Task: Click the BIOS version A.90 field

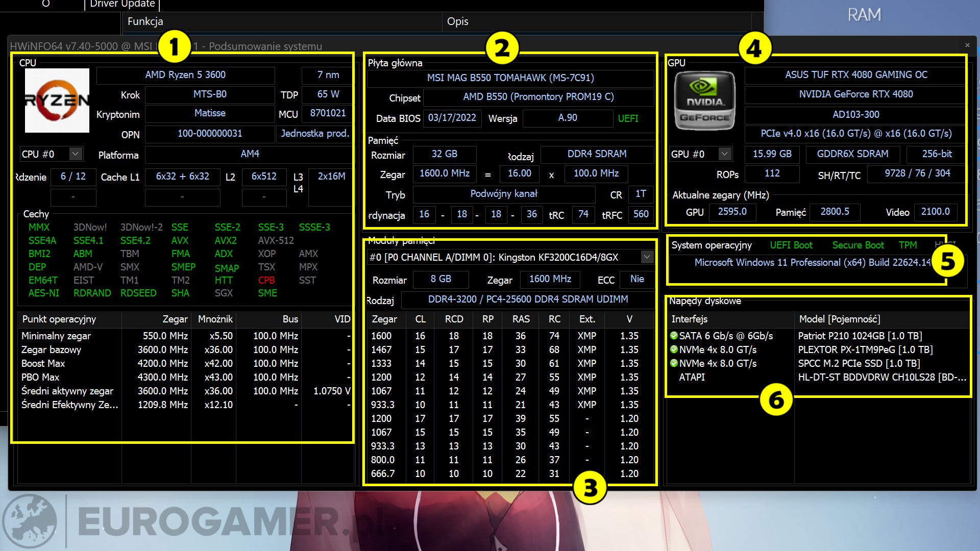Action: point(568,118)
